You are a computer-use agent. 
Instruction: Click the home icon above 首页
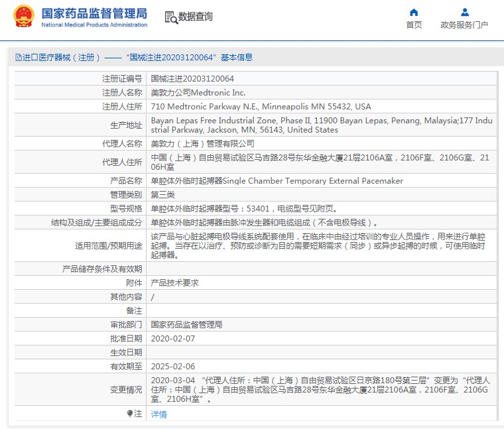point(414,12)
